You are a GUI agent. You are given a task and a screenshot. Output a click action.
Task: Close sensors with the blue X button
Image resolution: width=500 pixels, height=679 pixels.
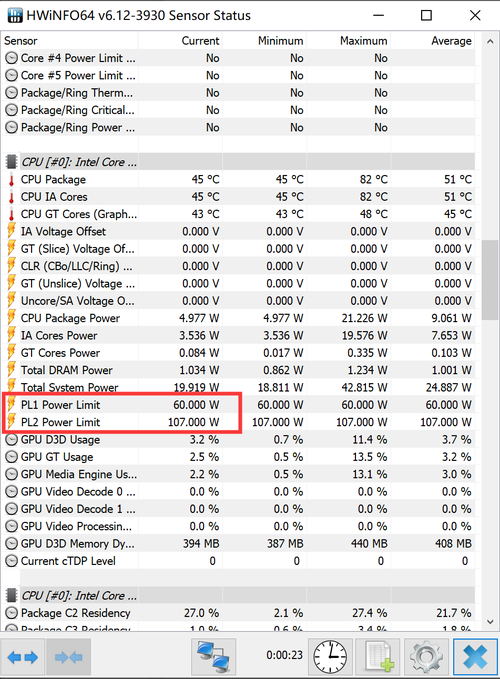click(475, 657)
